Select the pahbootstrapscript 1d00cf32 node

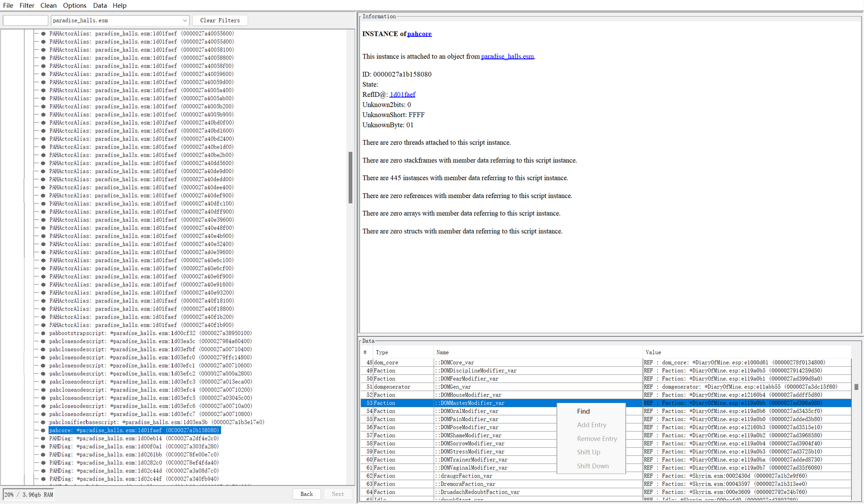point(150,333)
